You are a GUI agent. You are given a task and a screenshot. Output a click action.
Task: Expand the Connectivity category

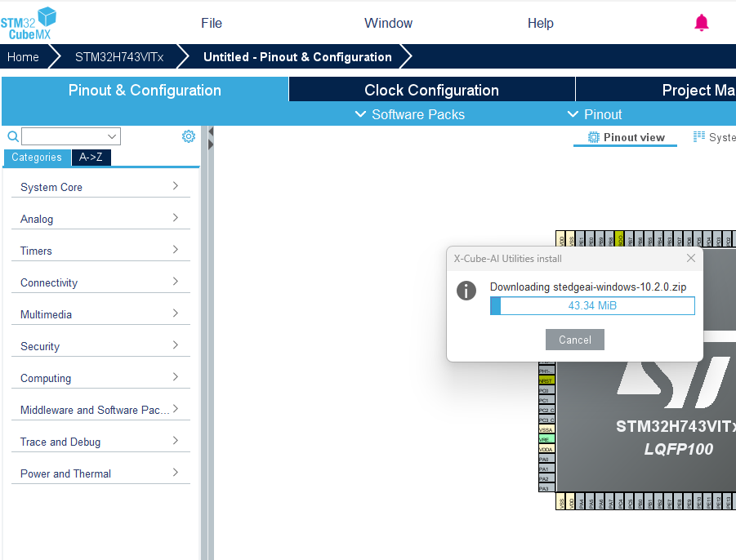100,282
